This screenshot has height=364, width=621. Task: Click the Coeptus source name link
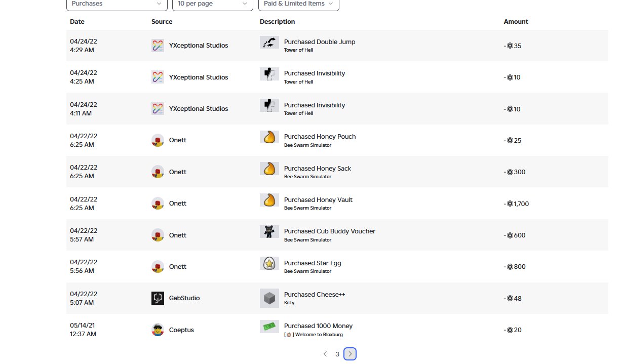[181, 330]
